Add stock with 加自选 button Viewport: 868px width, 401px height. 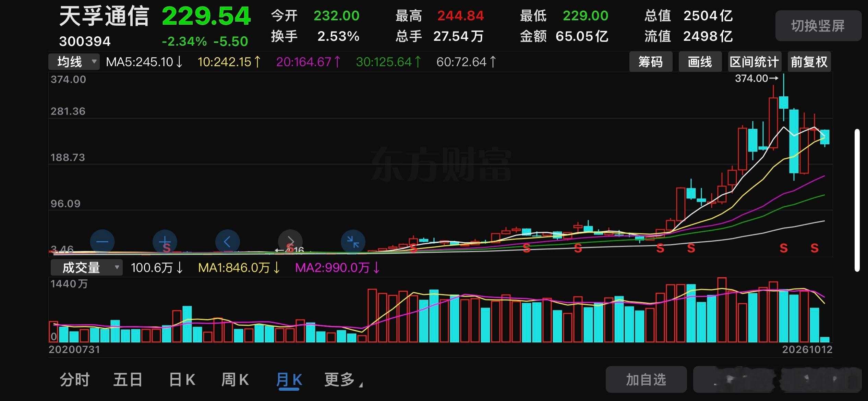[646, 379]
